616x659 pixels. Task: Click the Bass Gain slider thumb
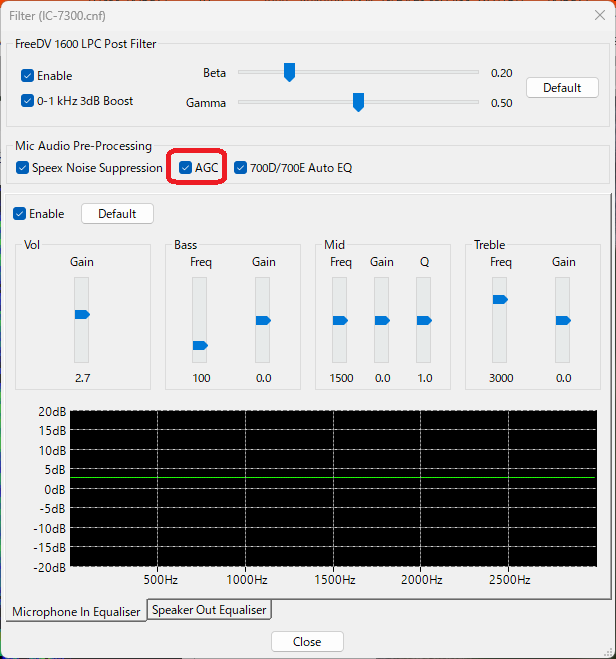click(263, 321)
